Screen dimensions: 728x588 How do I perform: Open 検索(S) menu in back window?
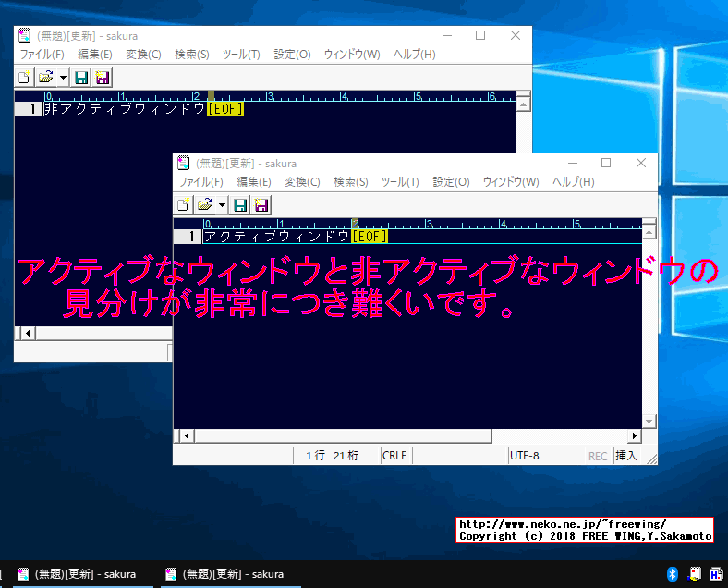(192, 54)
